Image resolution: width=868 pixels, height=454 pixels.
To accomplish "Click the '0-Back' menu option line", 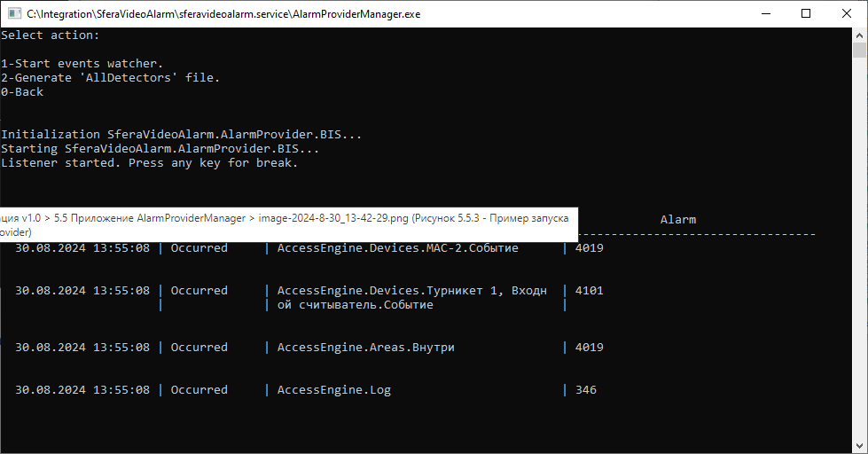I will tap(22, 92).
